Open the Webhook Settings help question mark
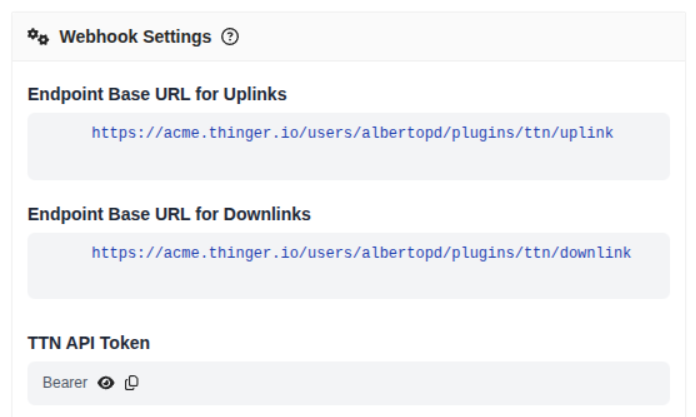 pos(230,37)
